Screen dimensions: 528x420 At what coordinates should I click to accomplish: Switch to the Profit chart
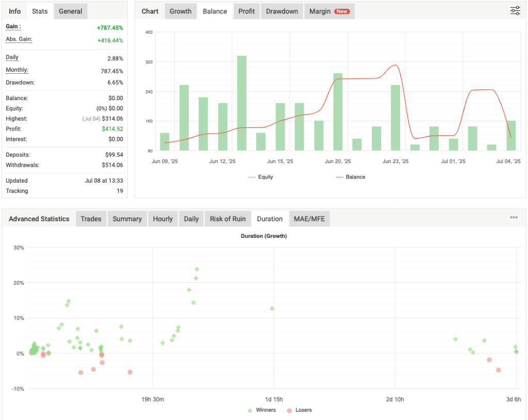(246, 10)
